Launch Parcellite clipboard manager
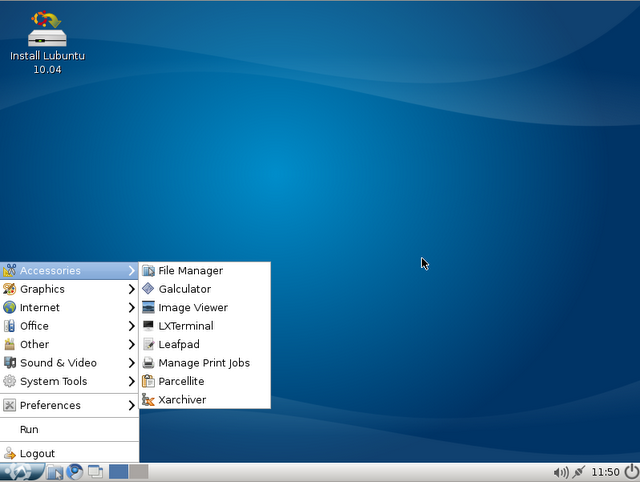 tap(204, 381)
